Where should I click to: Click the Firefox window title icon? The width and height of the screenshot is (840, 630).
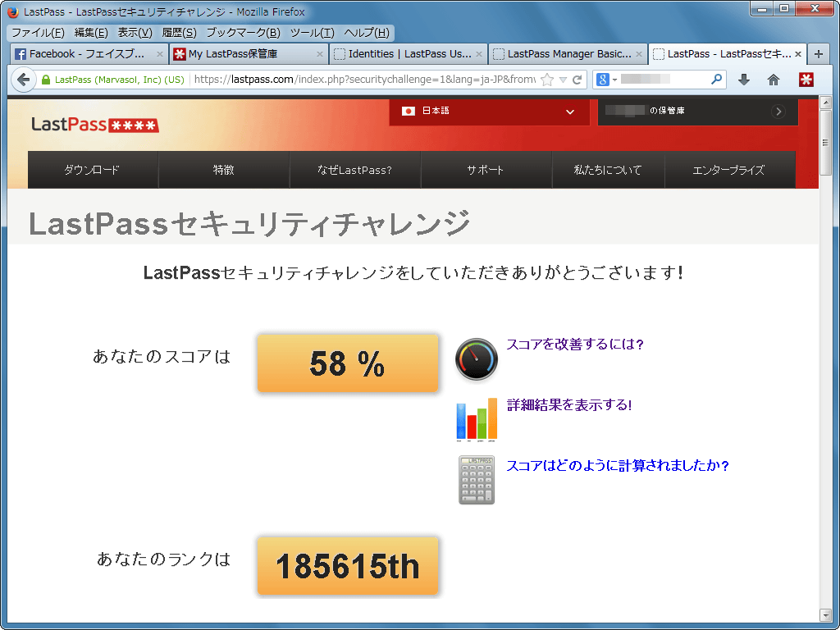[x=13, y=11]
